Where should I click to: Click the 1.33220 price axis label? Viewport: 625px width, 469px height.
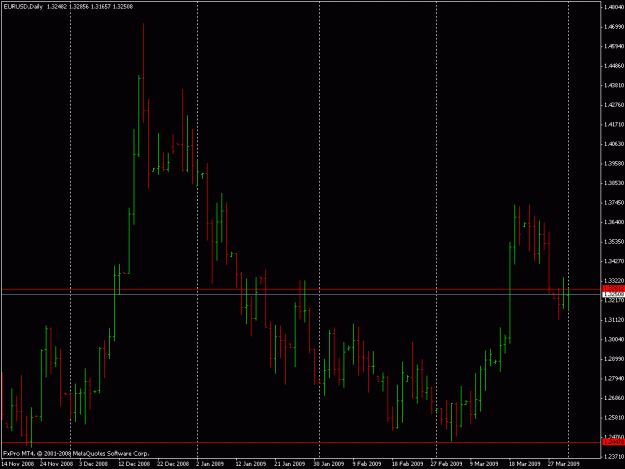pos(614,281)
